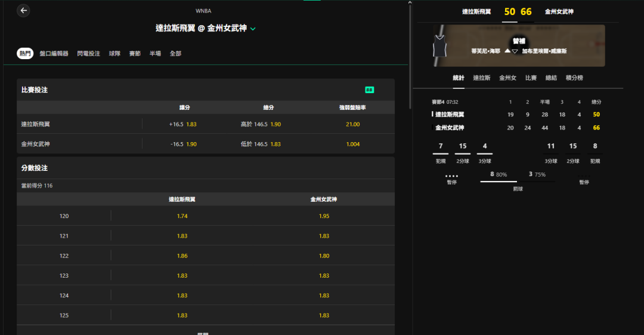The height and width of the screenshot is (335, 644).
Task: Select 125 points 達拉斯飛翼 odds 1.83
Action: (182, 315)
